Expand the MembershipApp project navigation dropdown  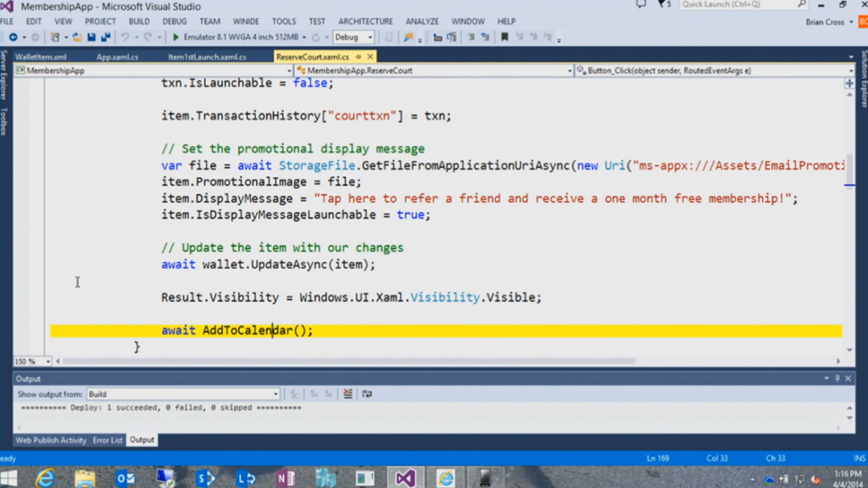[289, 71]
